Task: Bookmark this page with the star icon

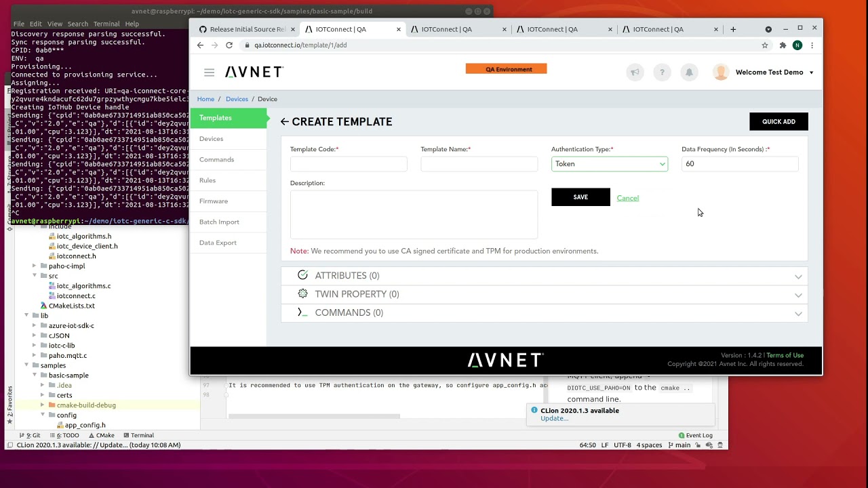Action: click(765, 45)
